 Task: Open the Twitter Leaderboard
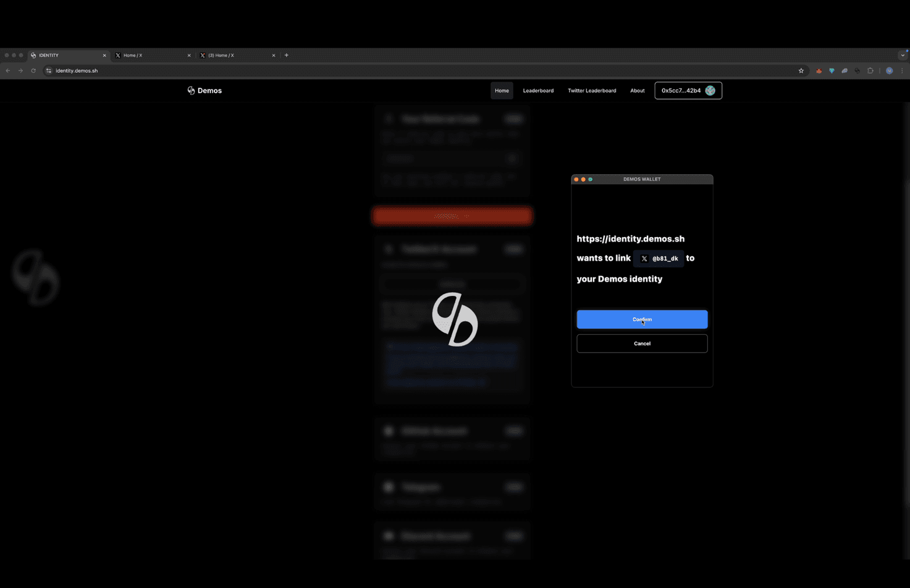(591, 90)
